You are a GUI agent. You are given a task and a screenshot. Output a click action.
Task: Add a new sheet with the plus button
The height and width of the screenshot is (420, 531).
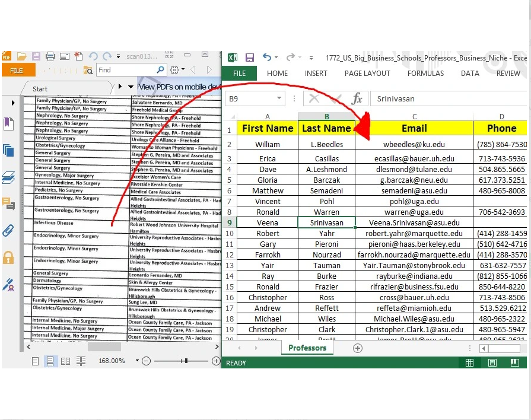[357, 348]
